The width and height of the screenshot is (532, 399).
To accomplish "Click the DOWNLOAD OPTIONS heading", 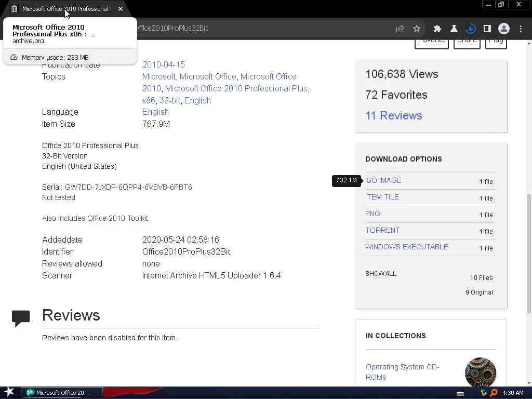I will pos(403,159).
